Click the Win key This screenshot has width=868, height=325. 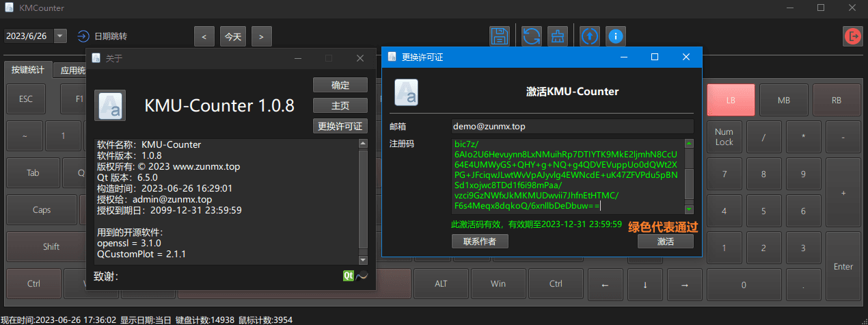pos(498,283)
